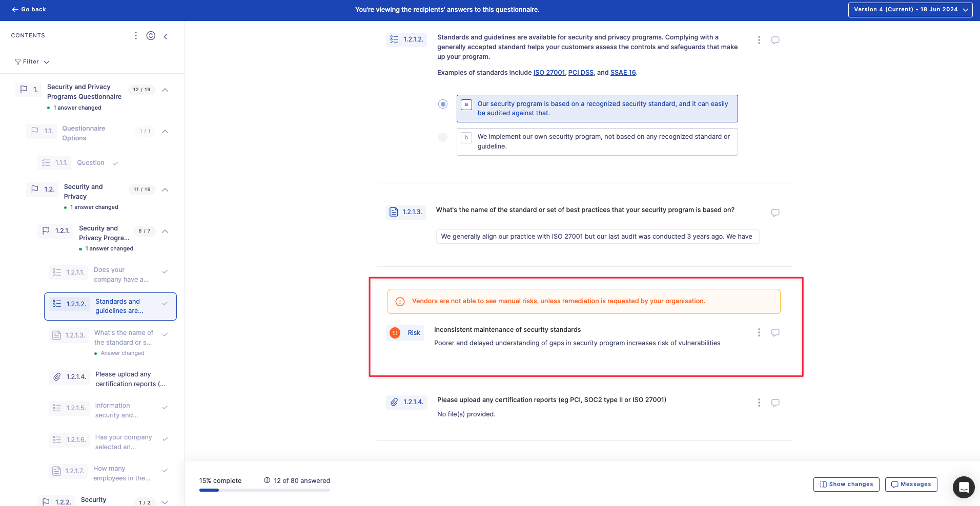980x506 pixels.
Task: Click the flag icon of section 1.2.2
Action: pyautogui.click(x=46, y=502)
